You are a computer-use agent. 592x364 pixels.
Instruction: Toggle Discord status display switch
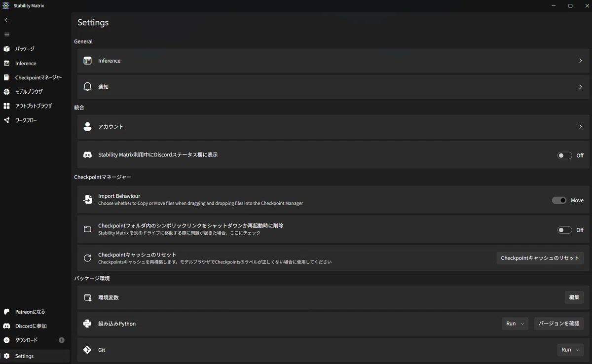pyautogui.click(x=564, y=155)
